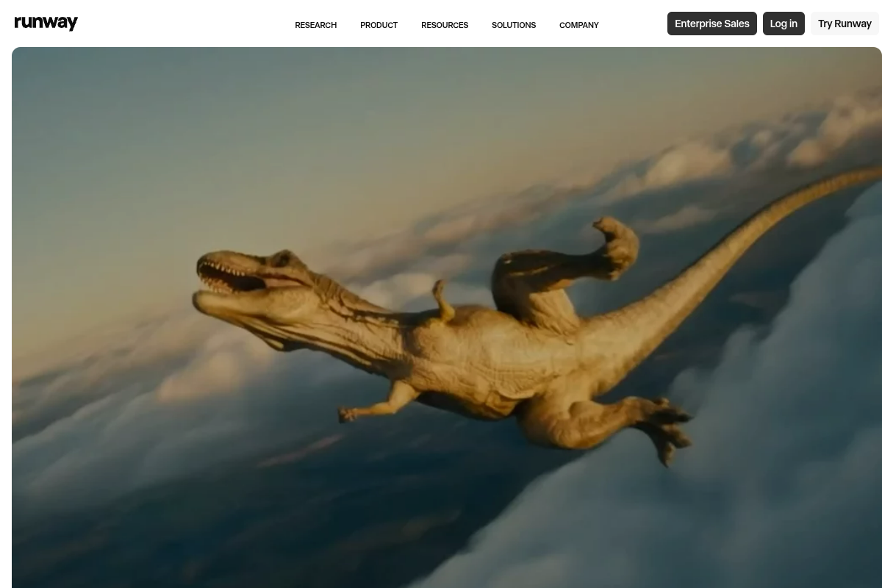Click the Enterprise Sales button
This screenshot has height=588, width=882.
[711, 24]
